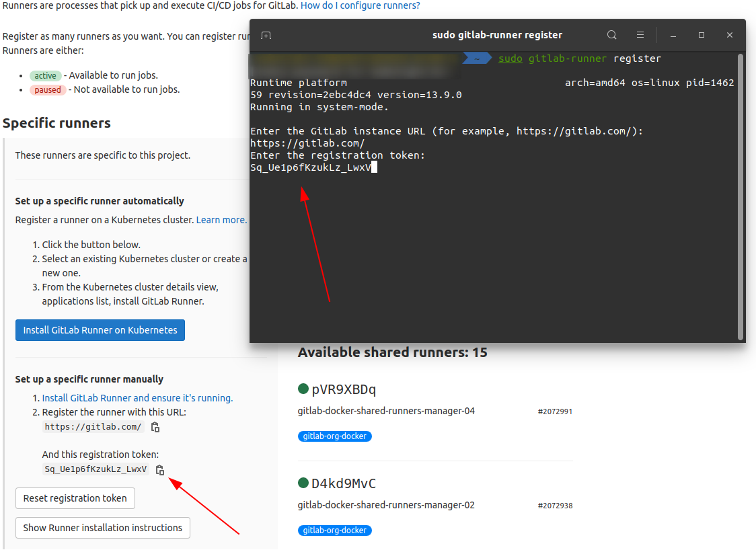This screenshot has width=756, height=550.
Task: Open 'How do I configure runners?' link
Action: point(360,5)
